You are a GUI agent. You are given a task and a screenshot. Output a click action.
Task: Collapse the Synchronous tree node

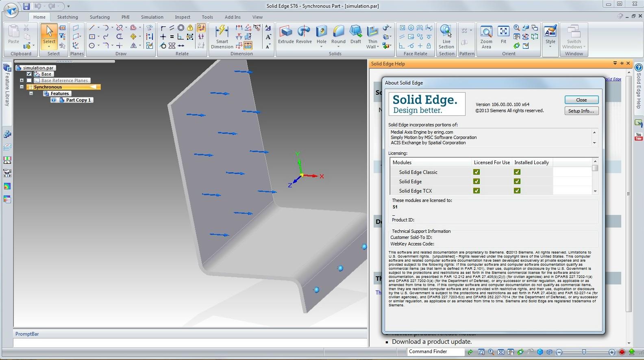[x=22, y=87]
